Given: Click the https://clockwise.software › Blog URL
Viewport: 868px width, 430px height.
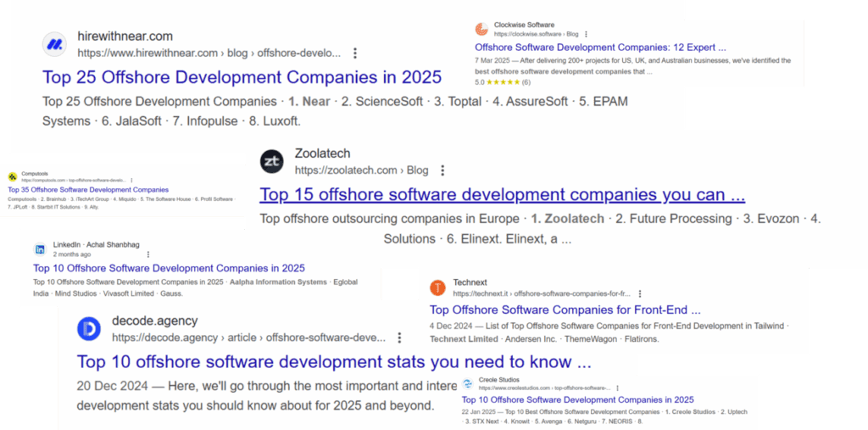Looking at the screenshot, I should [536, 35].
